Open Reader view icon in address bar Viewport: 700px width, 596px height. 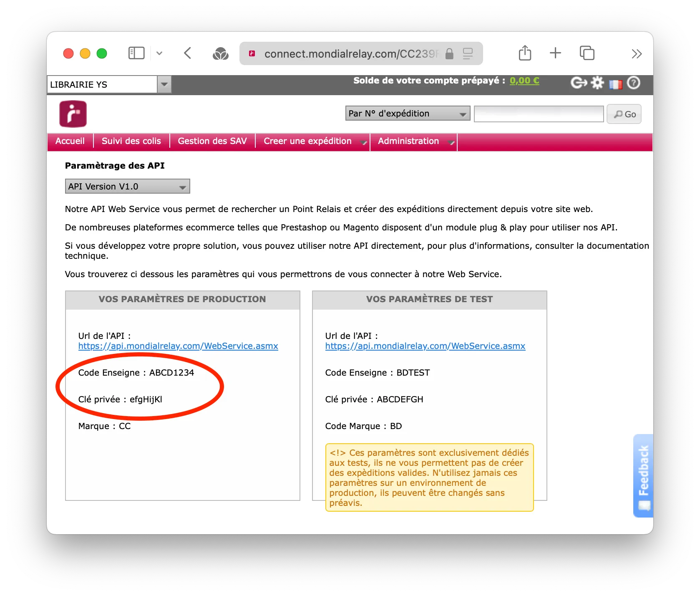(468, 53)
